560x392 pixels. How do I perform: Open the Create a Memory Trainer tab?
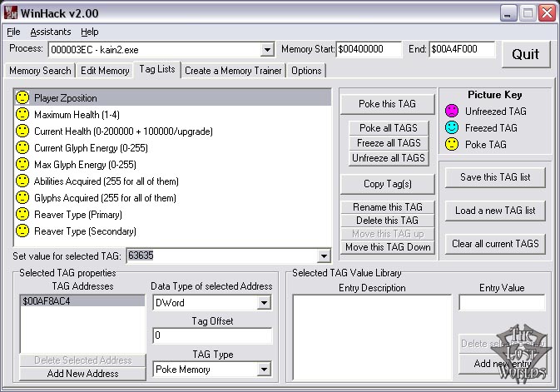click(233, 71)
